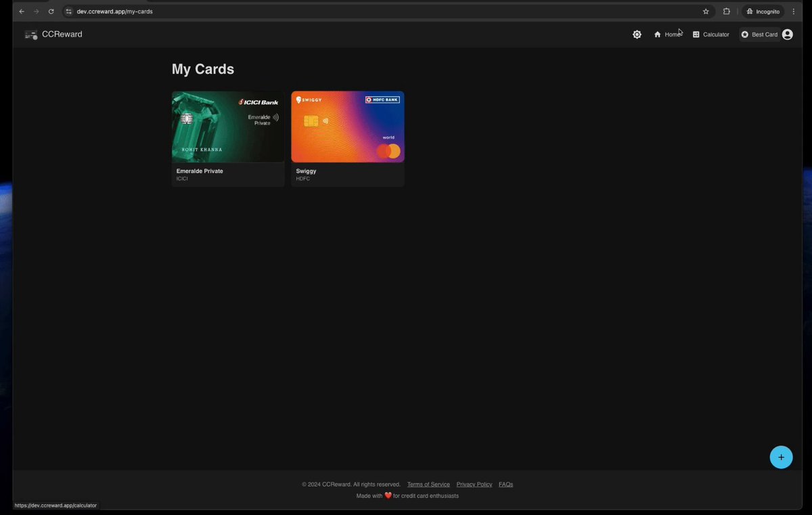This screenshot has height=515, width=812.
Task: Click the My Cards heading
Action: click(203, 69)
